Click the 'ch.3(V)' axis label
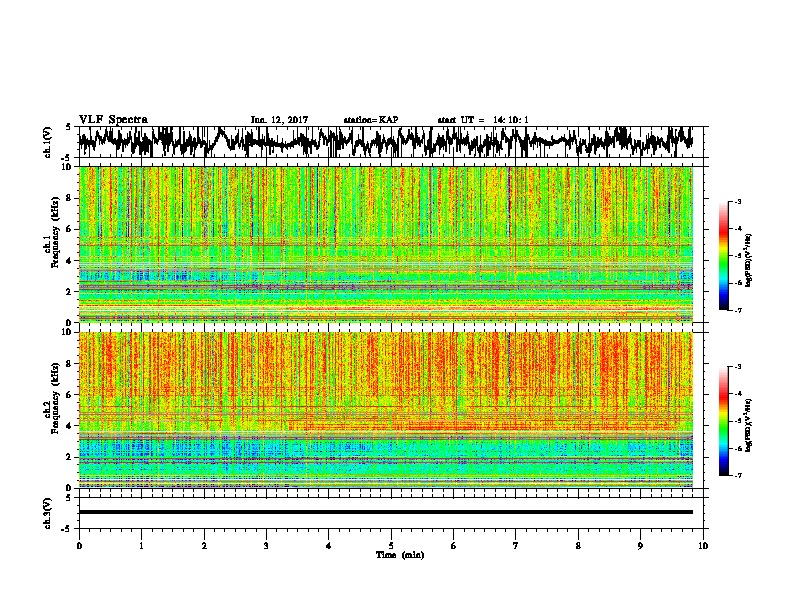Viewport: 792px width, 612px height. (x=46, y=513)
